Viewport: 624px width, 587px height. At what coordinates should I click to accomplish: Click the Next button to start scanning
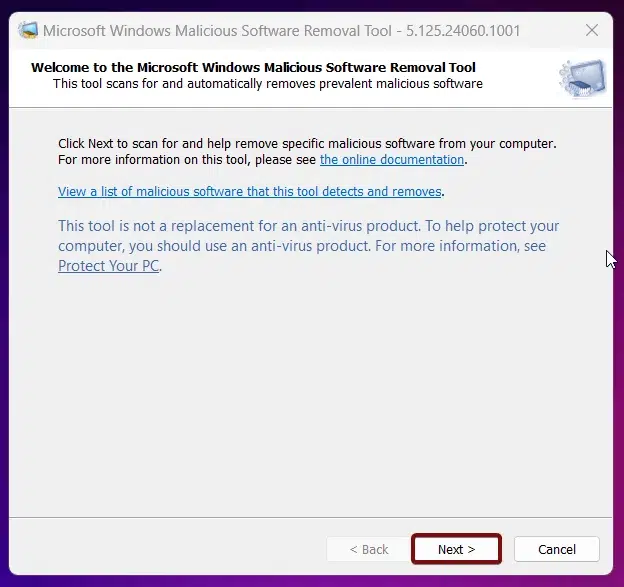click(456, 549)
